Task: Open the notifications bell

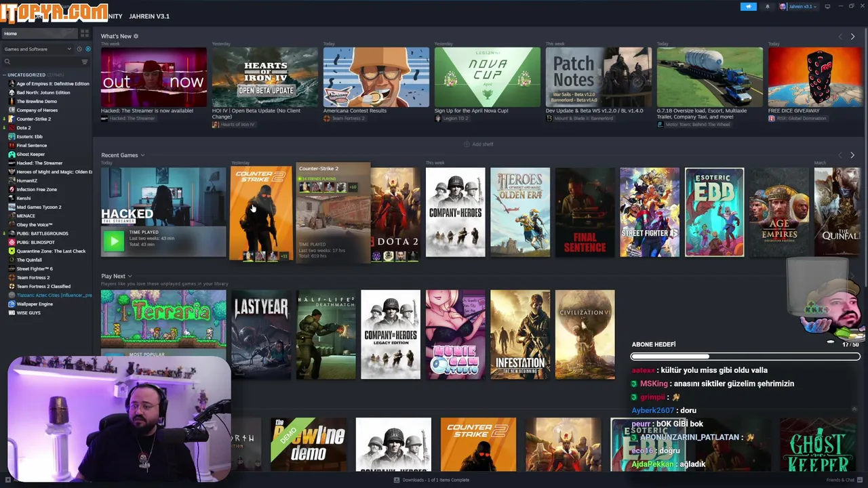Action: coord(768,7)
